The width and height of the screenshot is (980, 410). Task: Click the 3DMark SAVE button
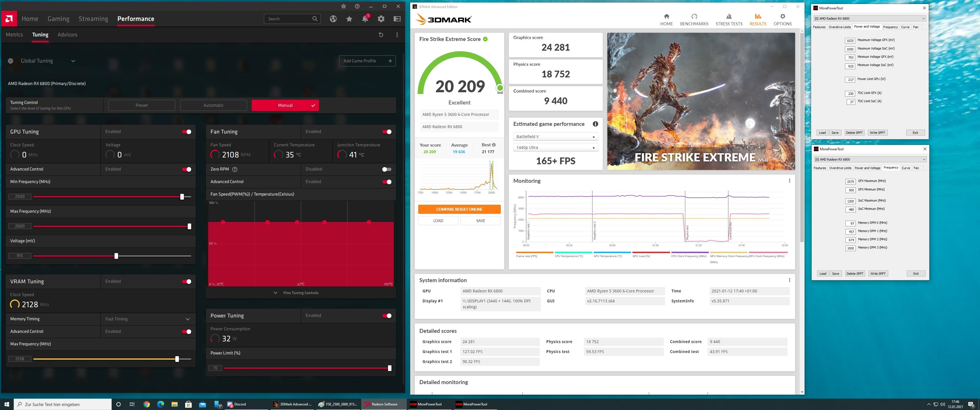(481, 221)
